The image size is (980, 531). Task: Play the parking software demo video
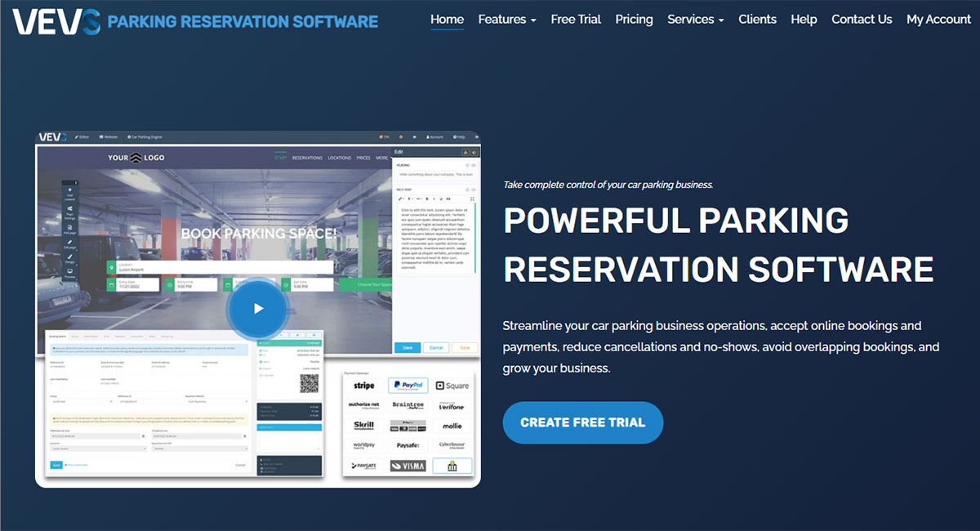pos(258,308)
